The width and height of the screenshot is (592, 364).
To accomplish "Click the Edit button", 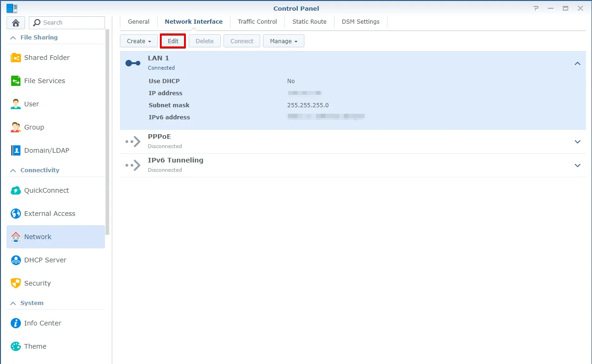I will pos(173,41).
